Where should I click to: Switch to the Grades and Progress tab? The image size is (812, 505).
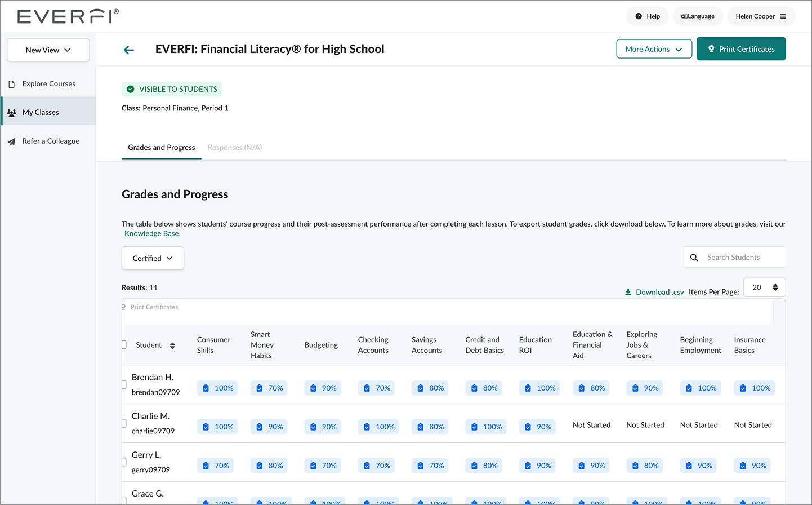click(x=162, y=148)
